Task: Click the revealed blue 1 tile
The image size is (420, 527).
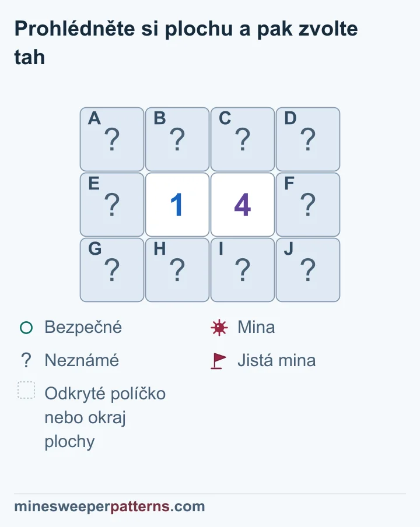Action: 177,205
